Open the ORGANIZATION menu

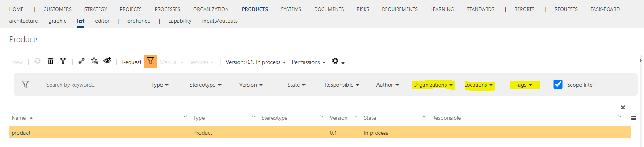pos(211,9)
